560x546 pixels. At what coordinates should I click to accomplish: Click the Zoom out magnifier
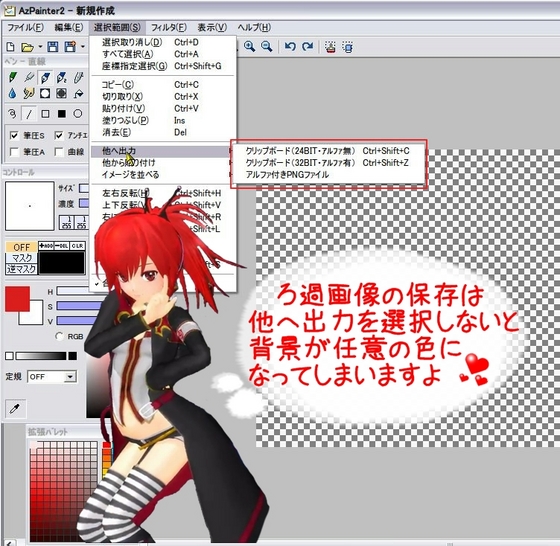(266, 46)
